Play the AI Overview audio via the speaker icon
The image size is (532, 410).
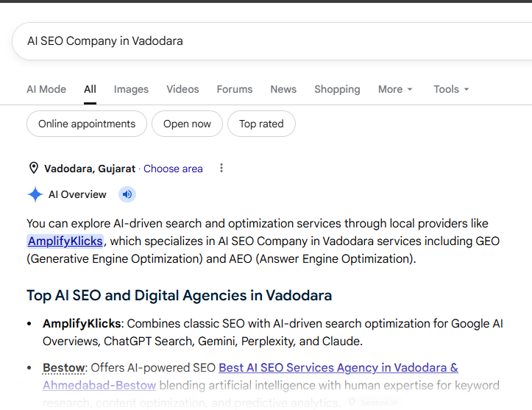(x=127, y=194)
